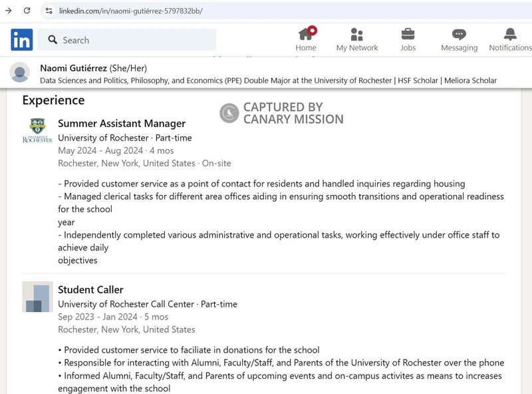Click the search magnifier icon

coord(53,40)
